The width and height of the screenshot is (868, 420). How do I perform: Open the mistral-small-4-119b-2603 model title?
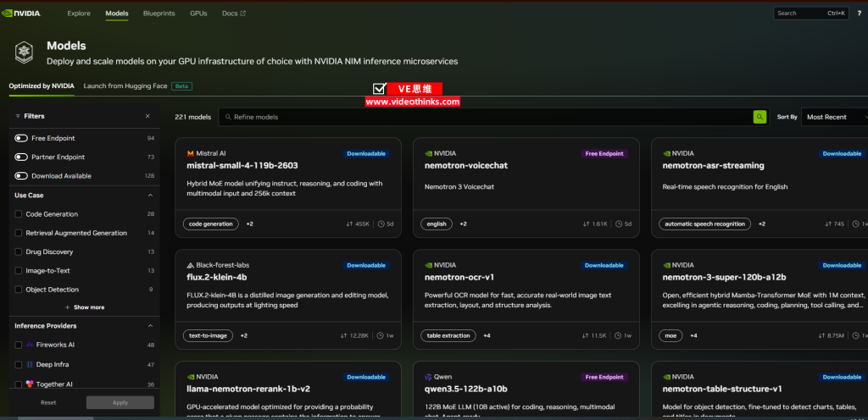pos(243,165)
